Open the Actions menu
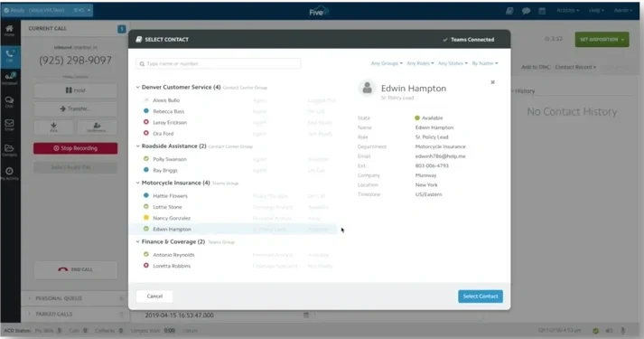This screenshot has height=339, width=644. coord(567,10)
